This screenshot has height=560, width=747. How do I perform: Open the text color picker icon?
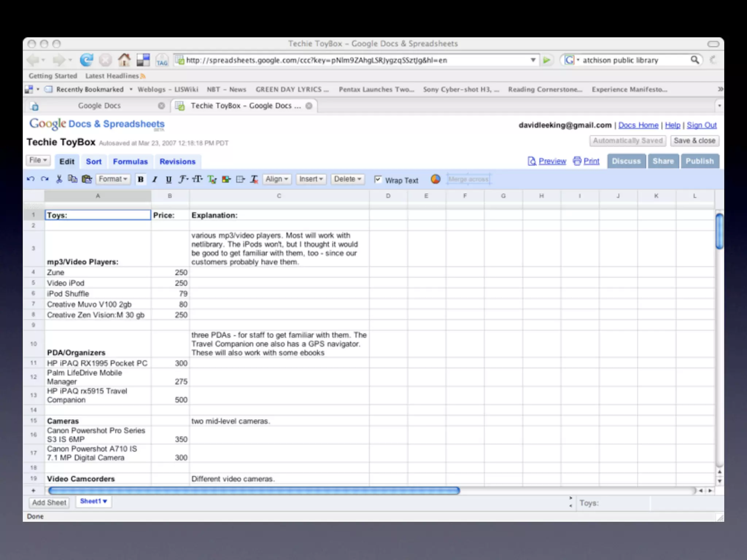pyautogui.click(x=212, y=179)
